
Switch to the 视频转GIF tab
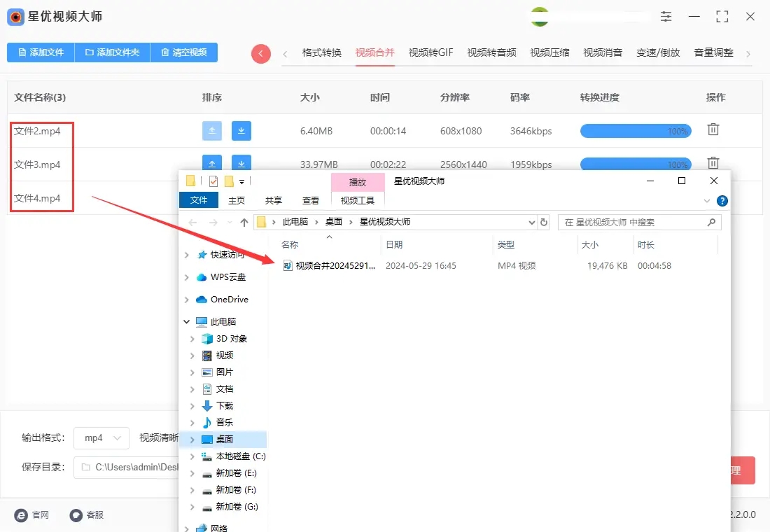pos(430,52)
